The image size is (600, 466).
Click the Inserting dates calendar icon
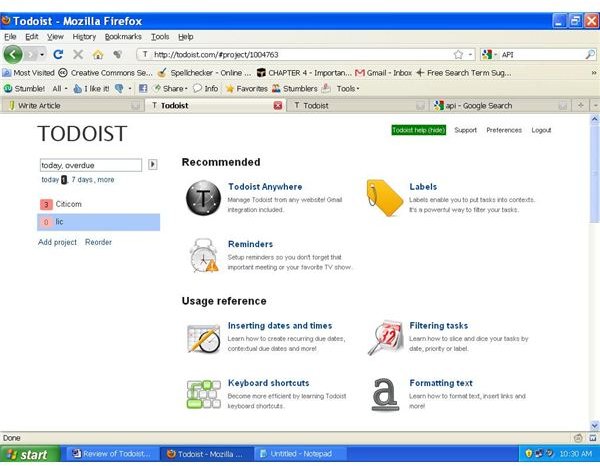204,339
